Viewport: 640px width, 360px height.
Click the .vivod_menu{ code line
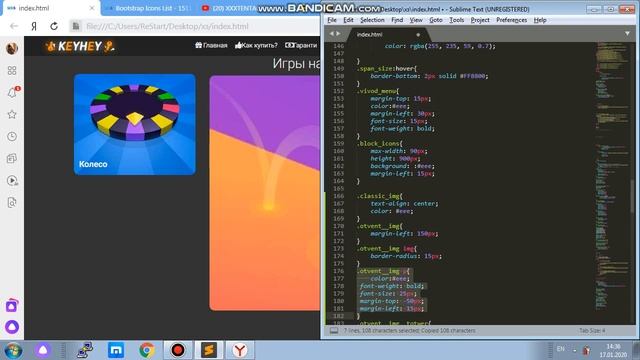point(378,91)
